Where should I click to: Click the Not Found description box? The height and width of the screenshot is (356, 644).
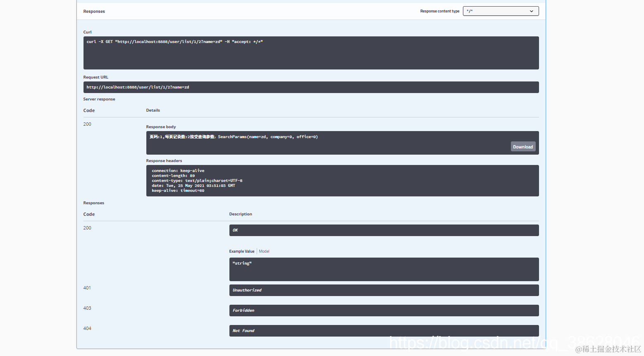click(384, 331)
